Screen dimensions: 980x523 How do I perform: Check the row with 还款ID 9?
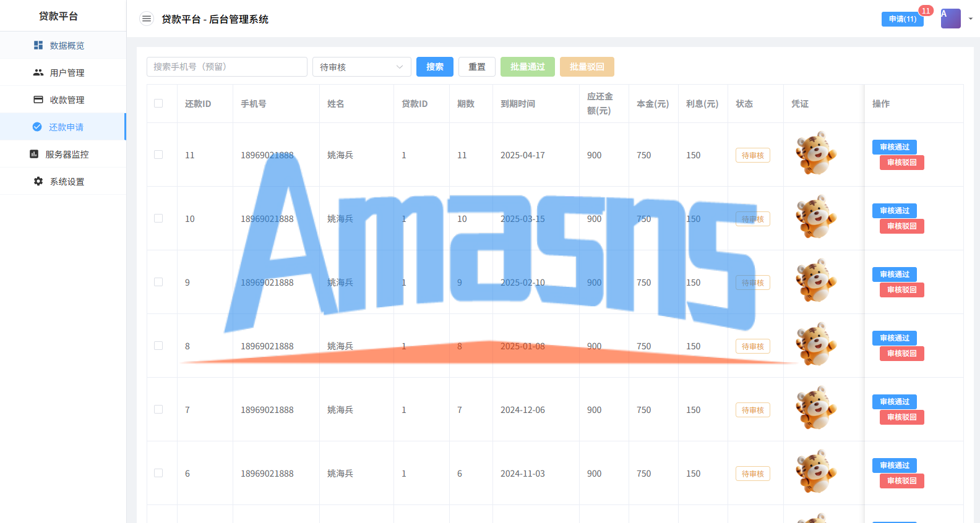click(x=158, y=282)
